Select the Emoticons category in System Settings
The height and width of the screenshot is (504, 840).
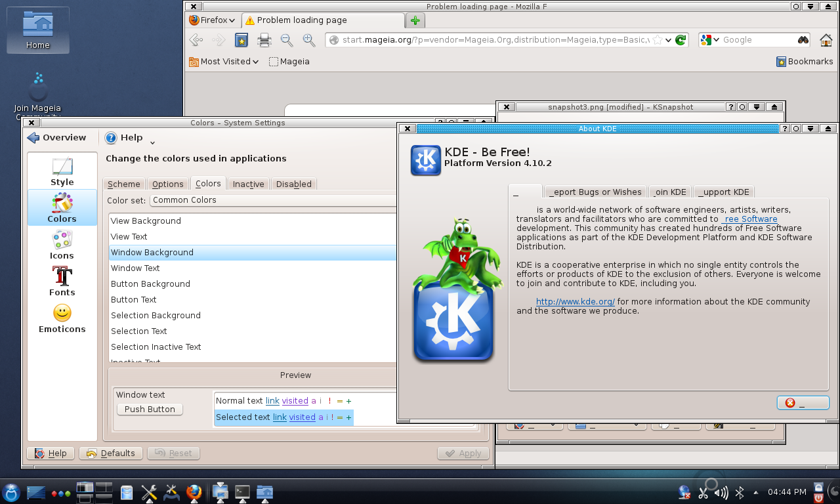click(62, 318)
